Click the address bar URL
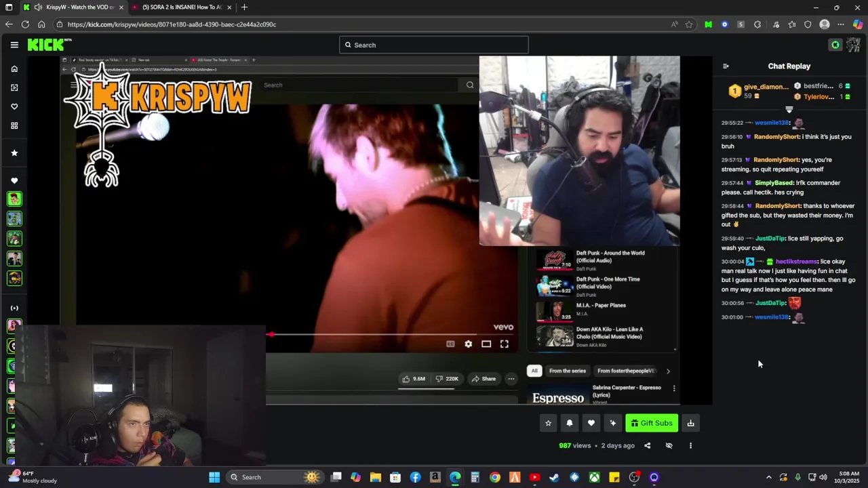The width and height of the screenshot is (868, 488). point(172,24)
